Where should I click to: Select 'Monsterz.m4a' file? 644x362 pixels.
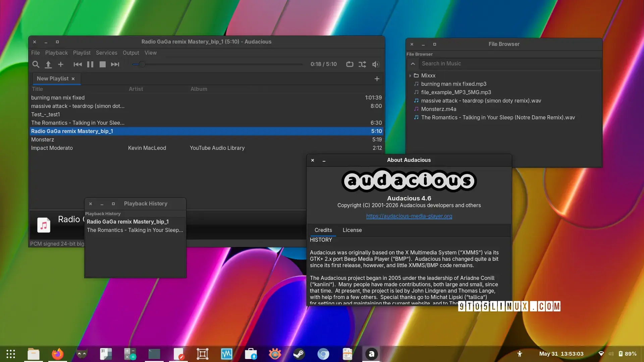pos(438,109)
